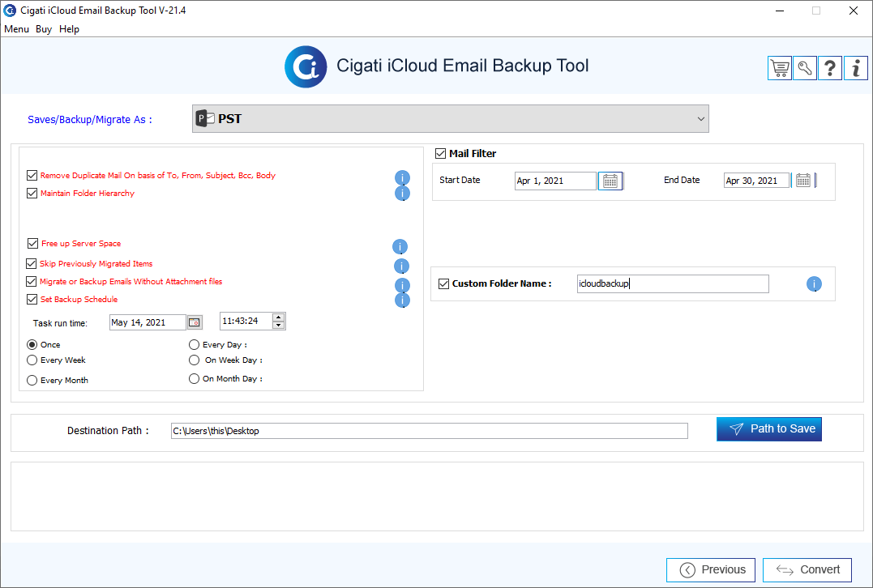Toggle Migrate or Backup Emails Without Attachment
Screen dimensions: 873x588
(31, 282)
